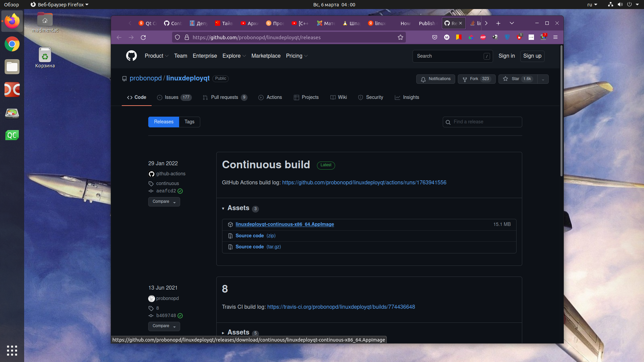Open Firefox hamburger application menu

point(555,37)
